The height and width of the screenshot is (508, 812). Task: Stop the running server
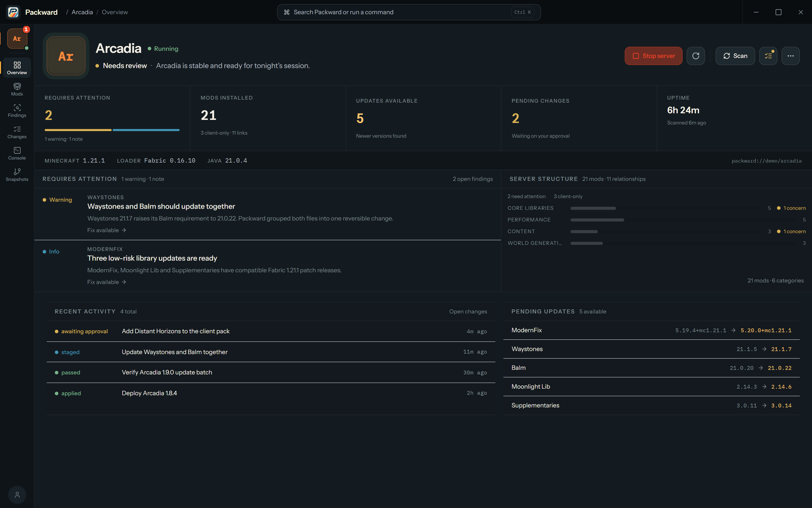(x=653, y=56)
